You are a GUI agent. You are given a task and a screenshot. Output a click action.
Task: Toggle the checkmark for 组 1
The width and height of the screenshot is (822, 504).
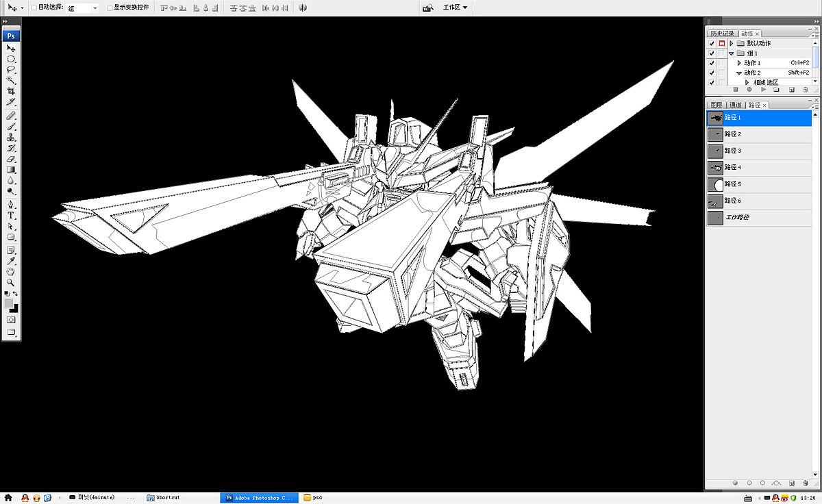click(712, 53)
